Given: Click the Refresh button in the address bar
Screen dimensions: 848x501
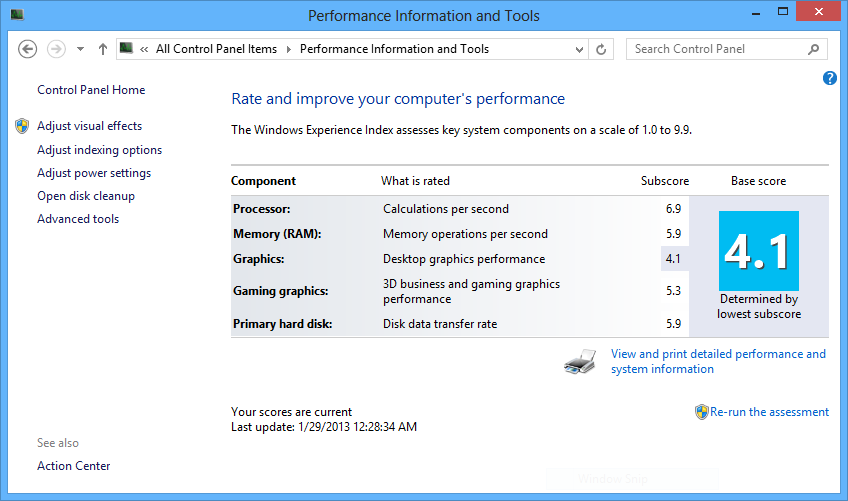Looking at the screenshot, I should coord(601,49).
